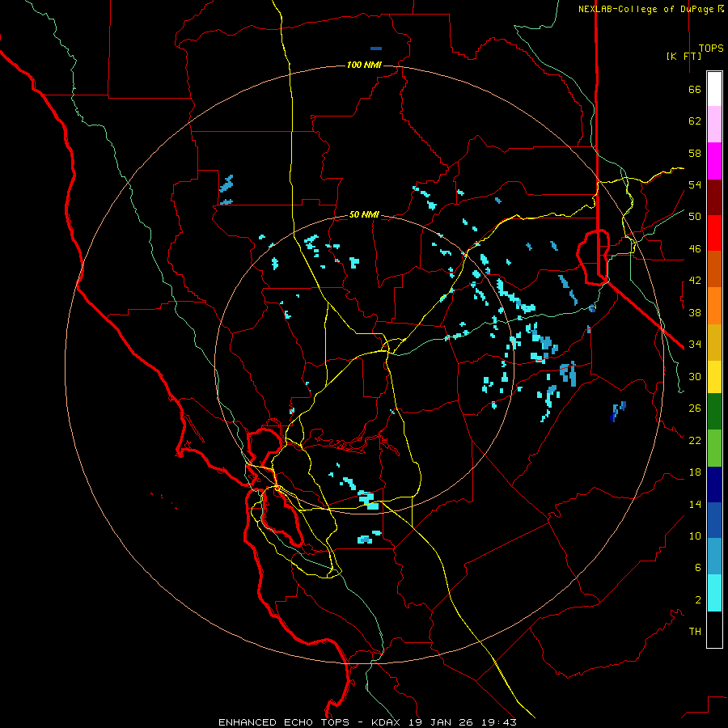Click the legend value 58

coord(695,153)
